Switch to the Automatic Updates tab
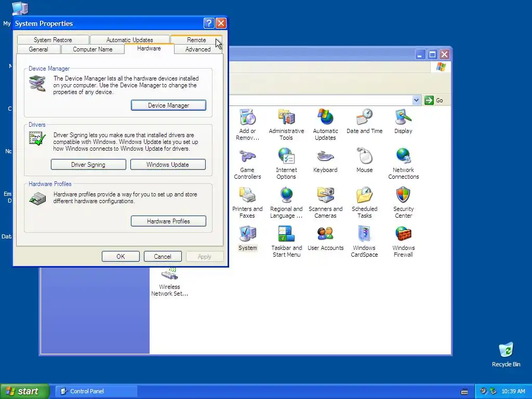532x399 pixels. (x=129, y=39)
